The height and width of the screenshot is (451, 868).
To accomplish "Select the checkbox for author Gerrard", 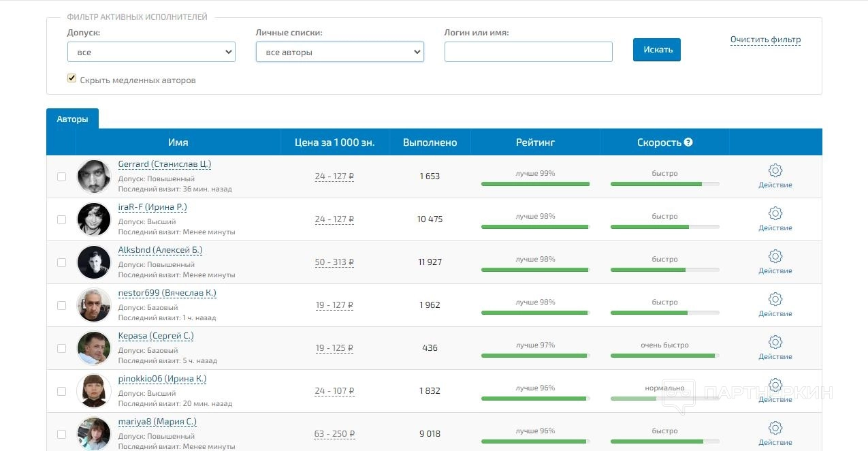I will 62,176.
